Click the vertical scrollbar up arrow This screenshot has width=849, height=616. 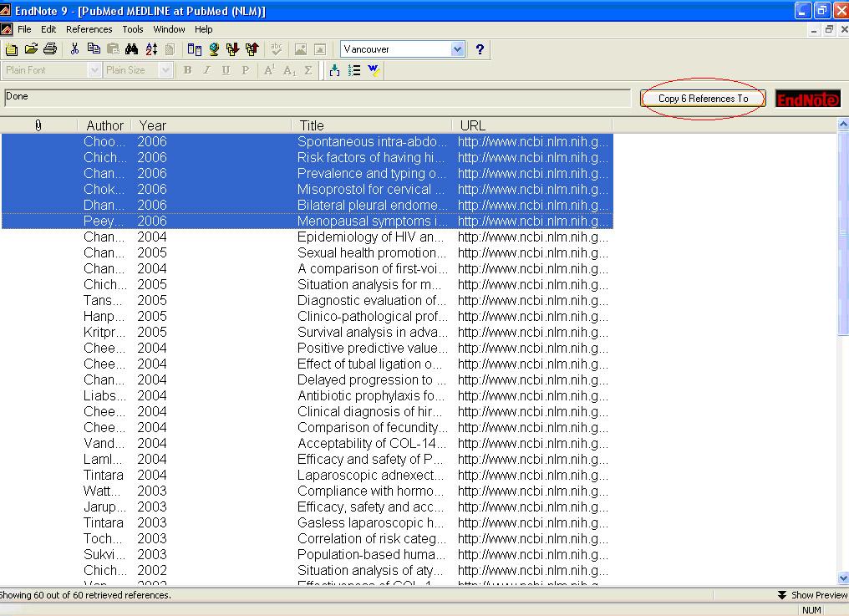843,125
